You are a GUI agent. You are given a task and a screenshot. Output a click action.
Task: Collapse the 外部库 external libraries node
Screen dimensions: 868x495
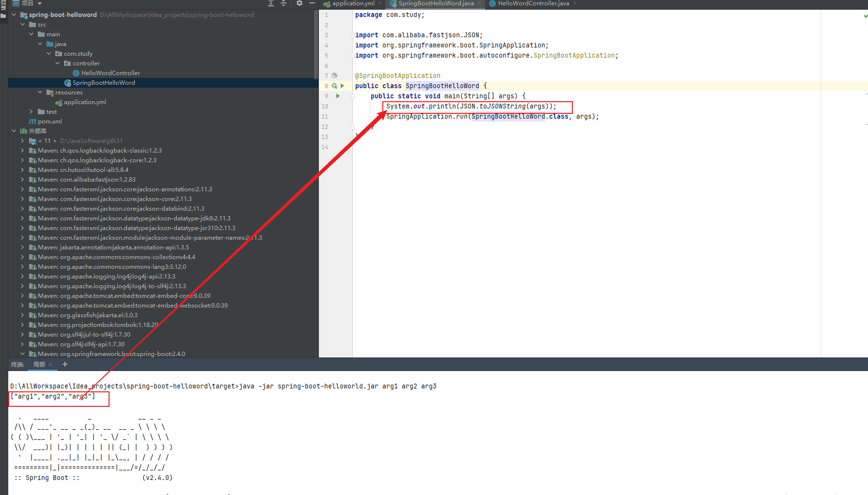[x=14, y=131]
